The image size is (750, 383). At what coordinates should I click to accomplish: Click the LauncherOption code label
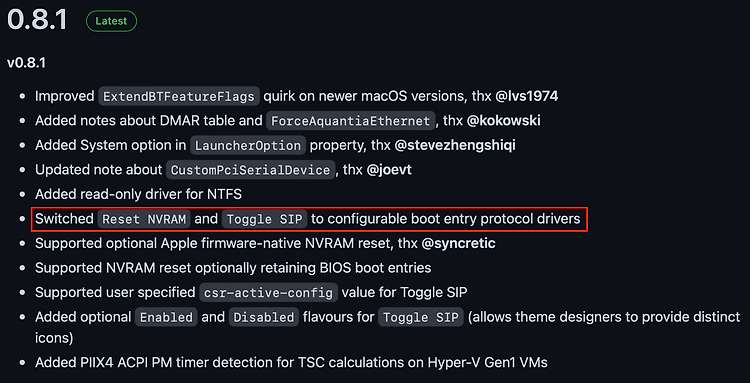pyautogui.click(x=248, y=145)
